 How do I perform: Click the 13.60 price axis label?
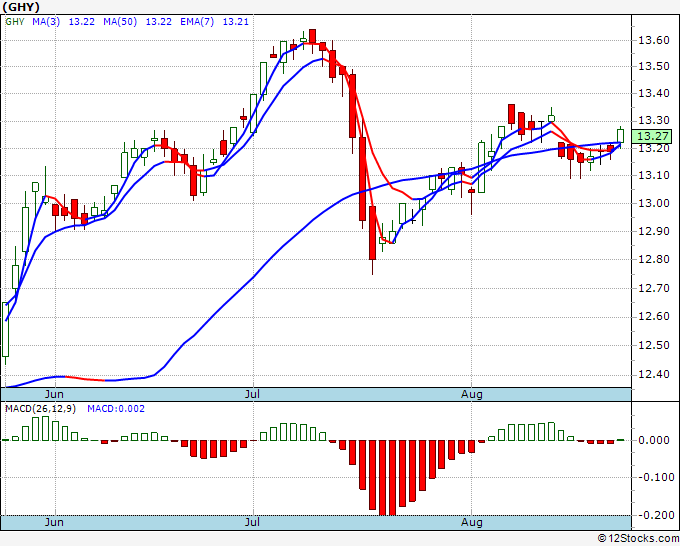654,40
